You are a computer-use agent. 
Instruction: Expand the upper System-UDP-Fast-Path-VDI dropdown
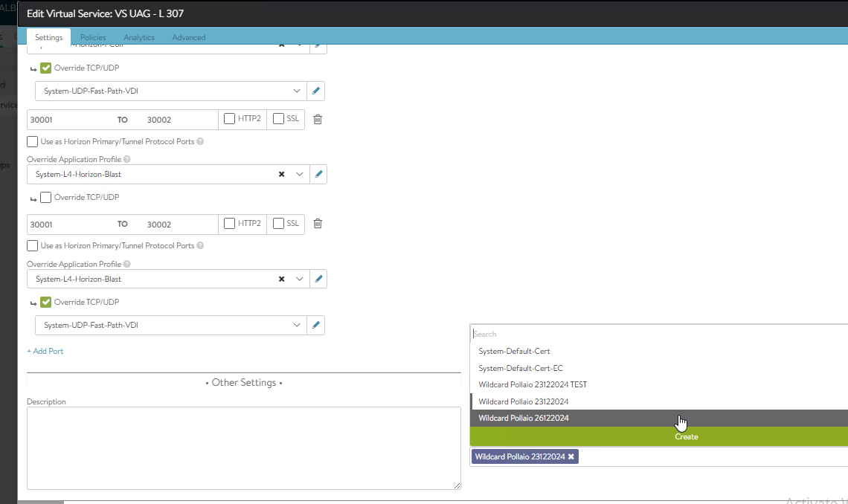298,91
